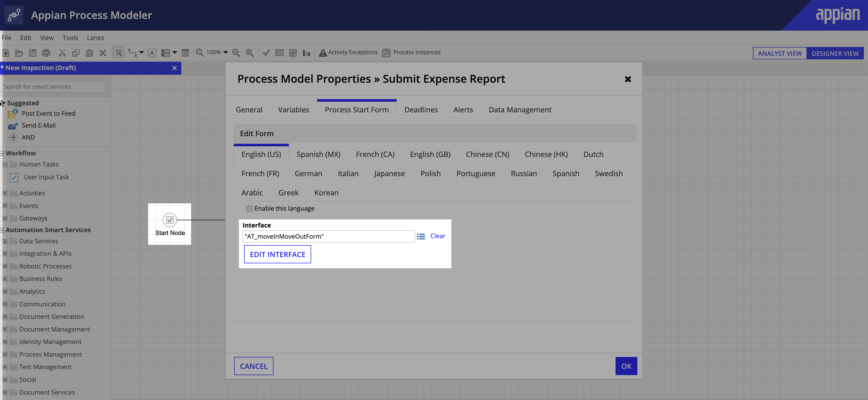
Task: Select the connector tool
Action: pos(132,53)
